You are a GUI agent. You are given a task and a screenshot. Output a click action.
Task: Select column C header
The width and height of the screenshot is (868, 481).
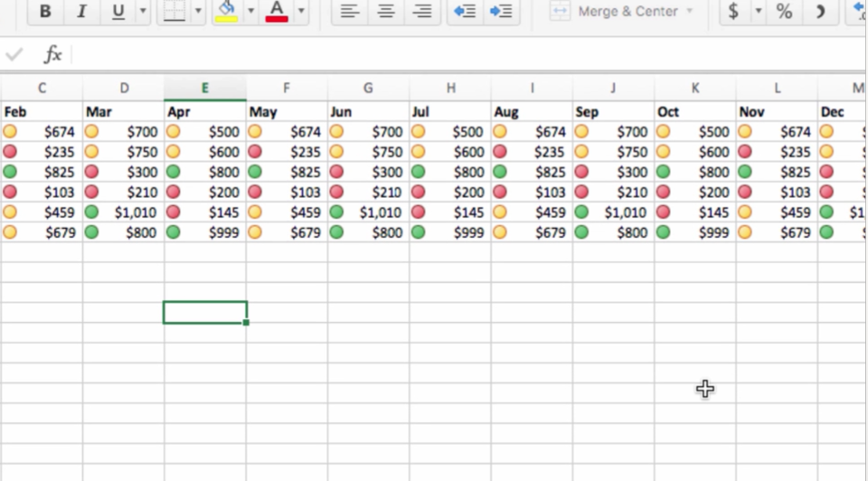coord(42,88)
